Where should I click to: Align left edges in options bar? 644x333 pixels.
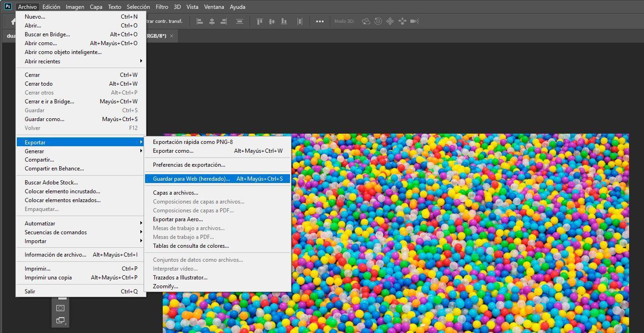click(x=200, y=21)
